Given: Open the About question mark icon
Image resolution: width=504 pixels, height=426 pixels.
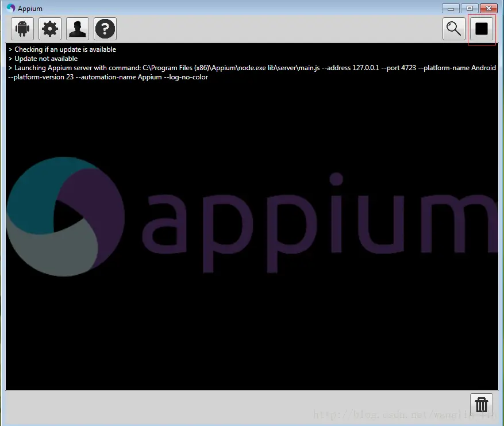Looking at the screenshot, I should (105, 29).
